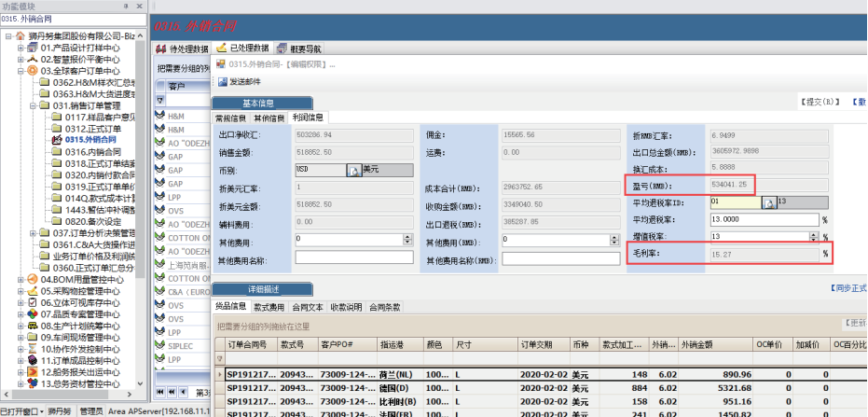Screen dimensions: 868x417
Task: Click the 07.品质专案管理中心 module icon
Action: [32, 314]
